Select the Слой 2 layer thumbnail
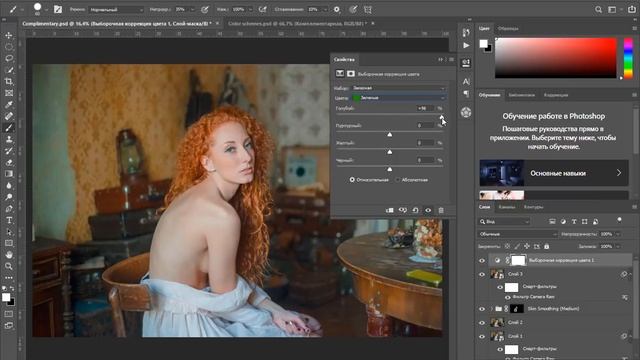 tap(497, 322)
